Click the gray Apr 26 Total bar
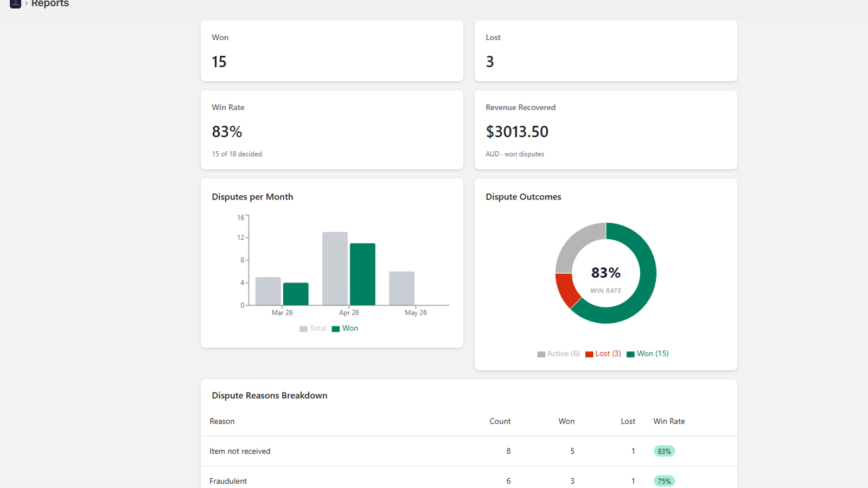The height and width of the screenshot is (488, 868). coord(335,268)
